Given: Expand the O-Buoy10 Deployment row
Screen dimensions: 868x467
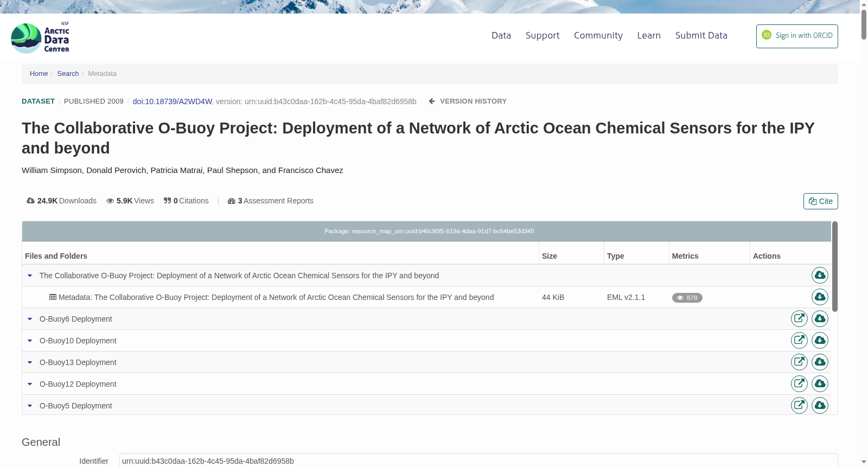Looking at the screenshot, I should coord(30,341).
